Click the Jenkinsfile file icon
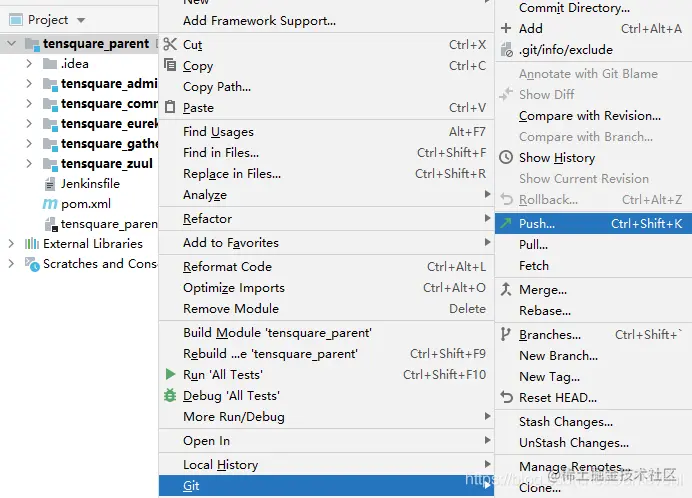 tap(50, 184)
